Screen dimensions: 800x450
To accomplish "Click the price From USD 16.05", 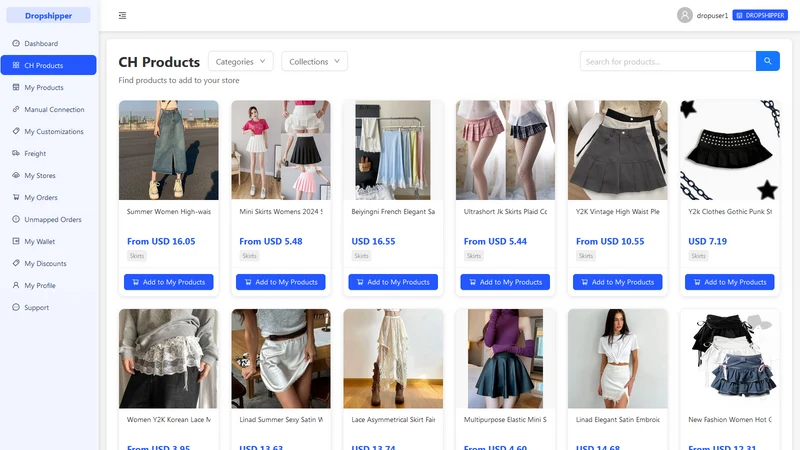I will point(161,241).
